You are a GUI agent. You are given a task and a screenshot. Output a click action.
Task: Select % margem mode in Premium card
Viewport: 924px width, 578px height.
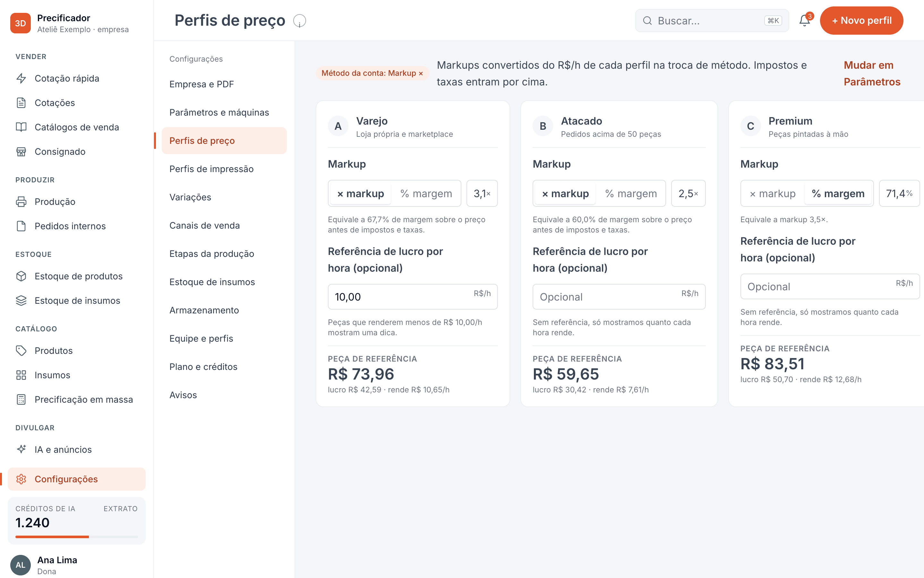coord(838,194)
